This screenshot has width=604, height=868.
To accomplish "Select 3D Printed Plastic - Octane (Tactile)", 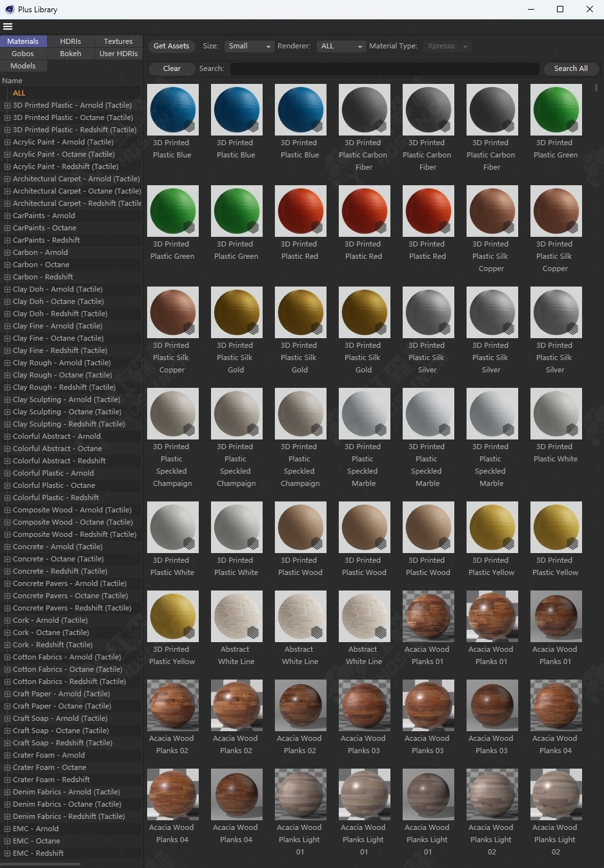I will tap(73, 117).
